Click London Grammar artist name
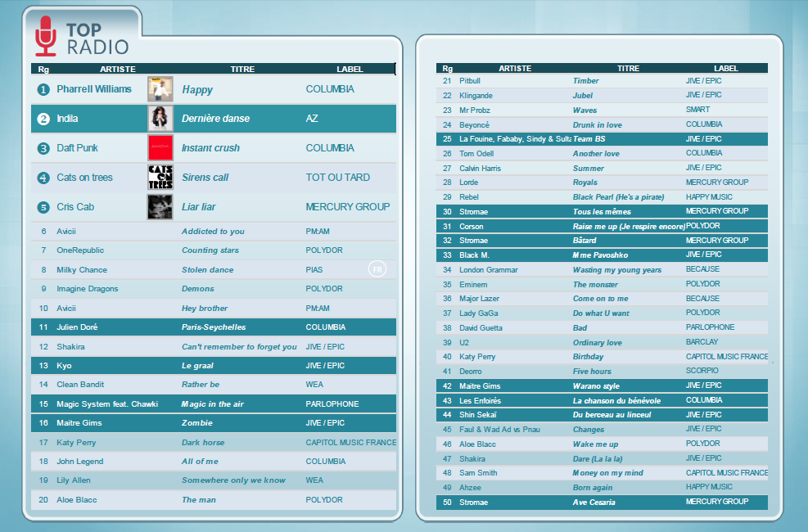Viewport: 808px width, 532px height. tap(488, 270)
